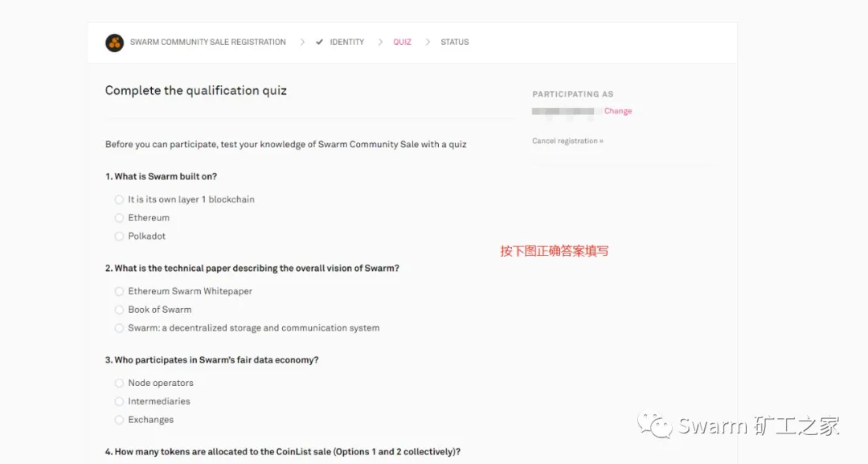Viewport: 868px width, 464px height.
Task: Select 'It is its own layer 1 blockchain'
Action: click(119, 199)
